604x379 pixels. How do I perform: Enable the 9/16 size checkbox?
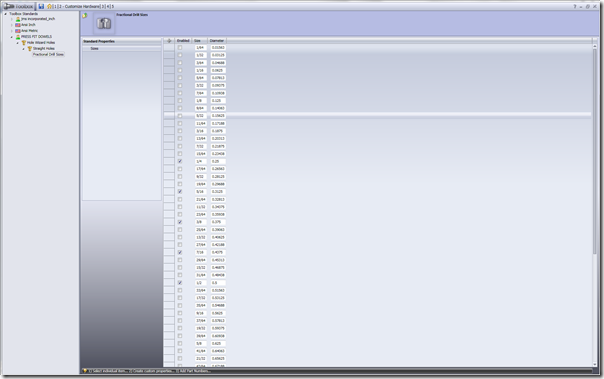tap(180, 313)
